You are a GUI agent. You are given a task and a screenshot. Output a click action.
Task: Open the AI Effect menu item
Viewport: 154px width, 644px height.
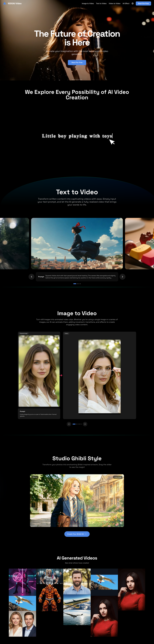pyautogui.click(x=126, y=3)
